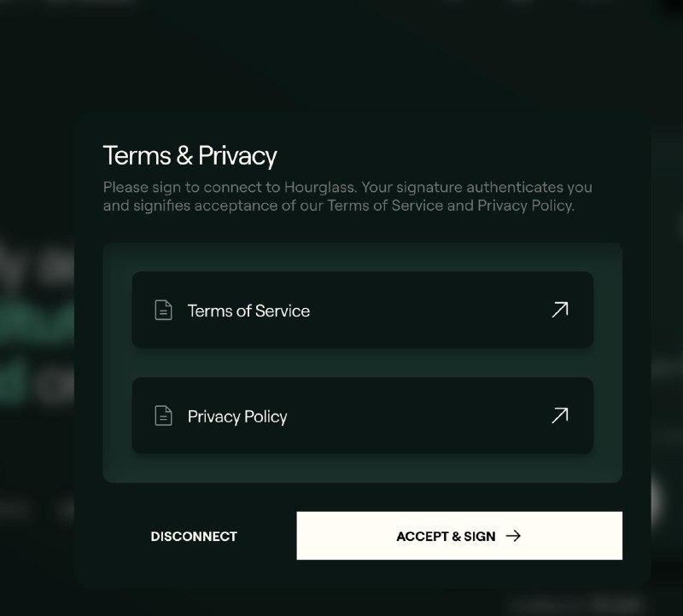This screenshot has height=616, width=683.
Task: Click the "Terms & Privacy" dialog heading
Action: (x=190, y=156)
